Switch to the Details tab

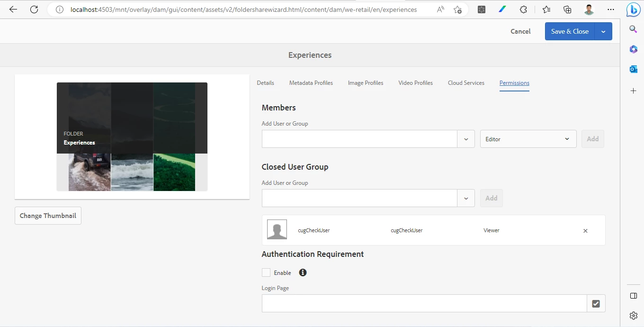[265, 83]
